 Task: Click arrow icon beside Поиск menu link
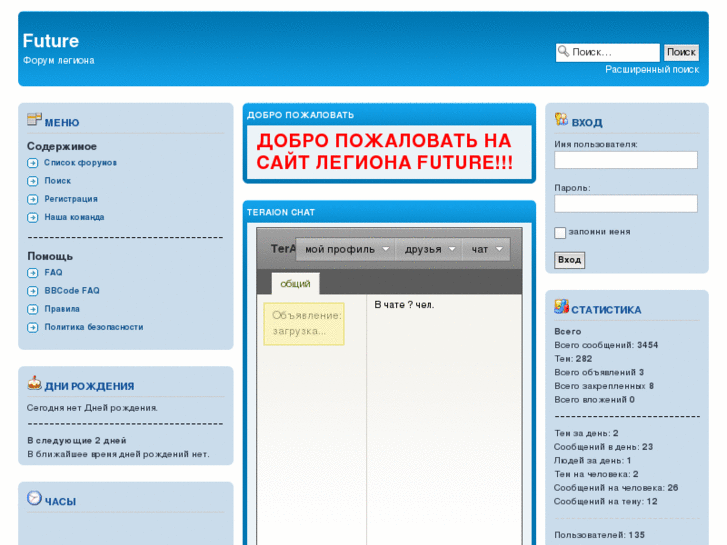click(x=32, y=181)
